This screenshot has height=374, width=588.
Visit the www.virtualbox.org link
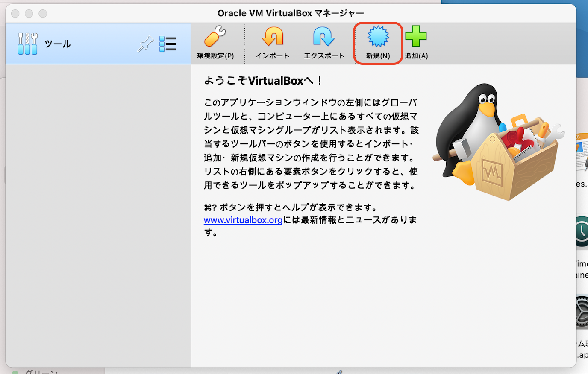pos(243,220)
